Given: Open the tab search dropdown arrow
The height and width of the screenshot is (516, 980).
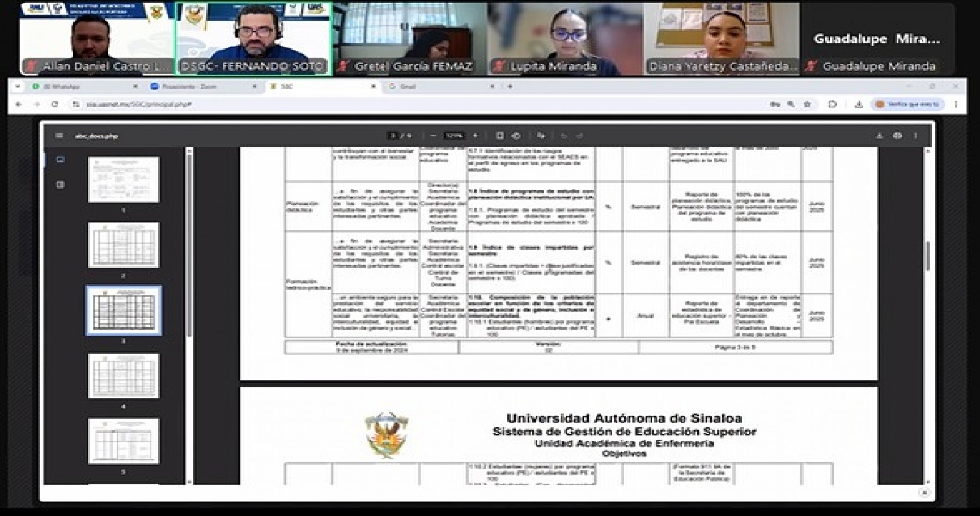Looking at the screenshot, I should pos(17,87).
